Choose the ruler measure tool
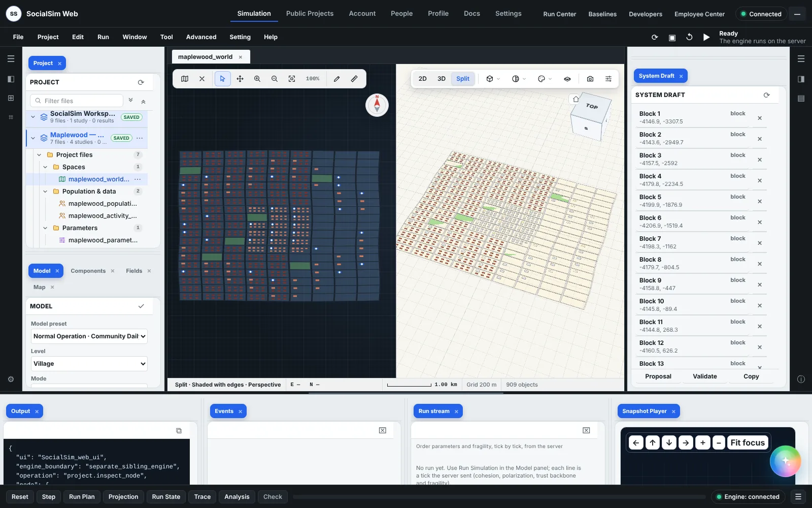 pyautogui.click(x=354, y=79)
